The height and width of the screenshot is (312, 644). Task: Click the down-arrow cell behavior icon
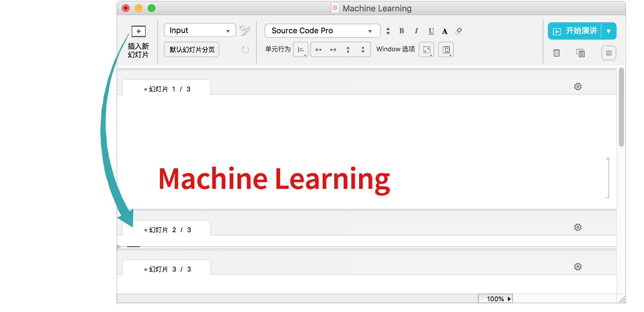point(363,50)
